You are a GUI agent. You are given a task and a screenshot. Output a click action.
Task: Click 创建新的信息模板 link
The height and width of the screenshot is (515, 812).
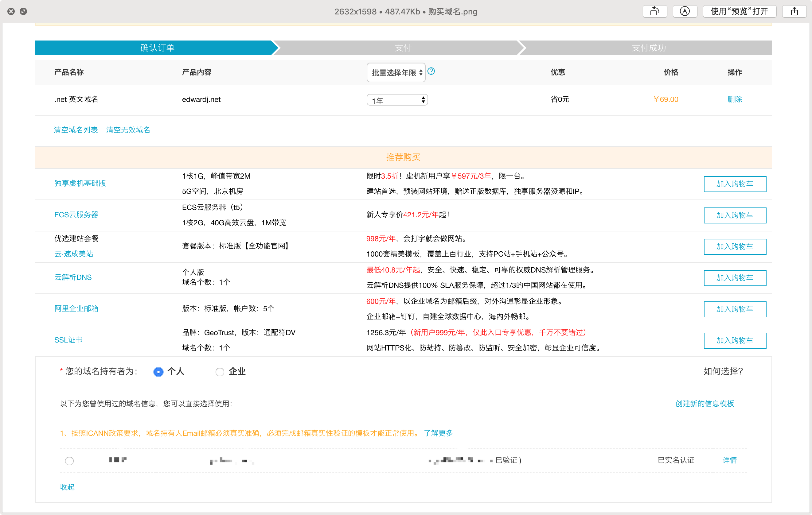click(705, 404)
